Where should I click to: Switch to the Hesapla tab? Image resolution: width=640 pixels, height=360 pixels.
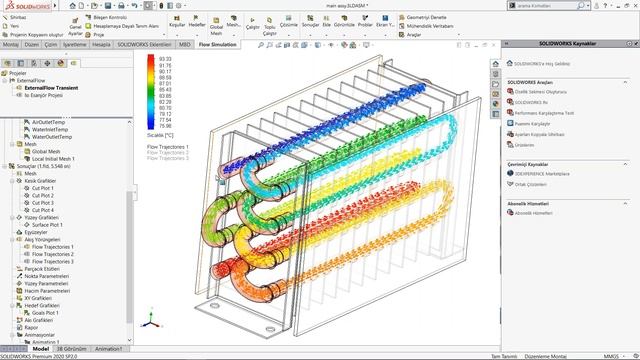[101, 44]
